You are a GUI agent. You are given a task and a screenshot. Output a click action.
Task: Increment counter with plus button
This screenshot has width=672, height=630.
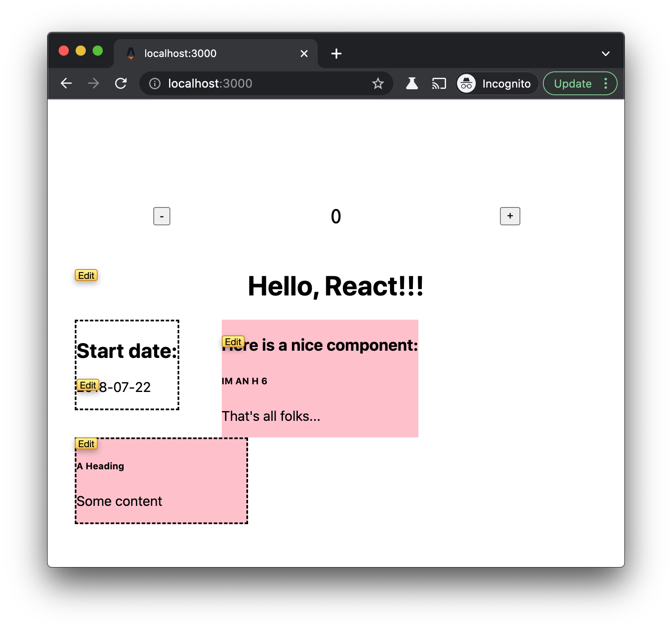(510, 216)
